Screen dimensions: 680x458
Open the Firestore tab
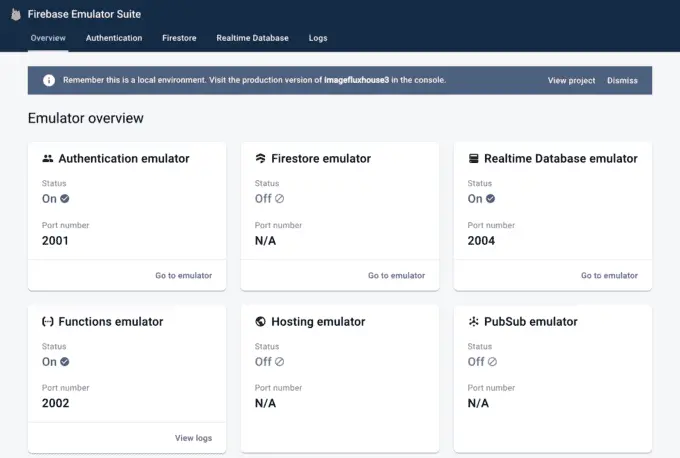click(179, 38)
